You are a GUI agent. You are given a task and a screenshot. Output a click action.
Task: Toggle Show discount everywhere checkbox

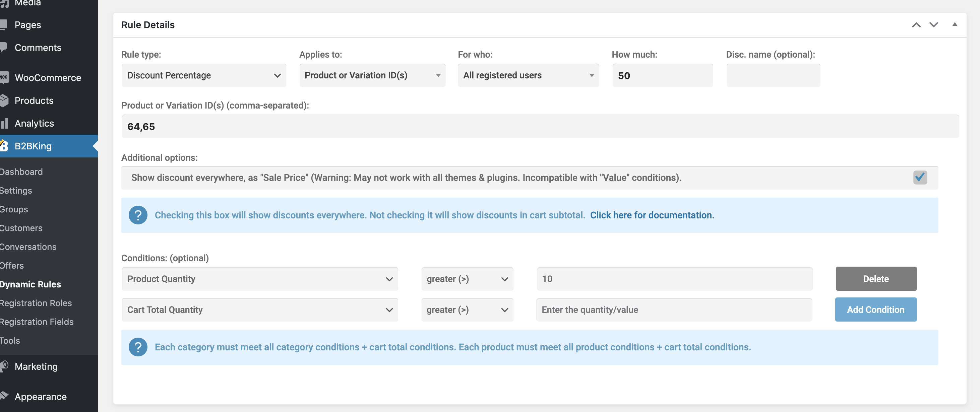click(920, 178)
